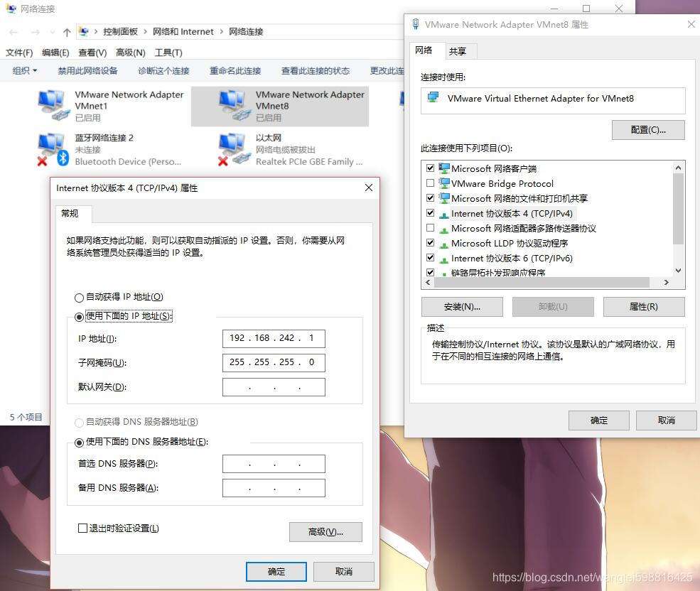Toggle Microsoft 网络客户端 checkbox
Image resolution: width=700 pixels, height=591 pixels.
click(431, 168)
